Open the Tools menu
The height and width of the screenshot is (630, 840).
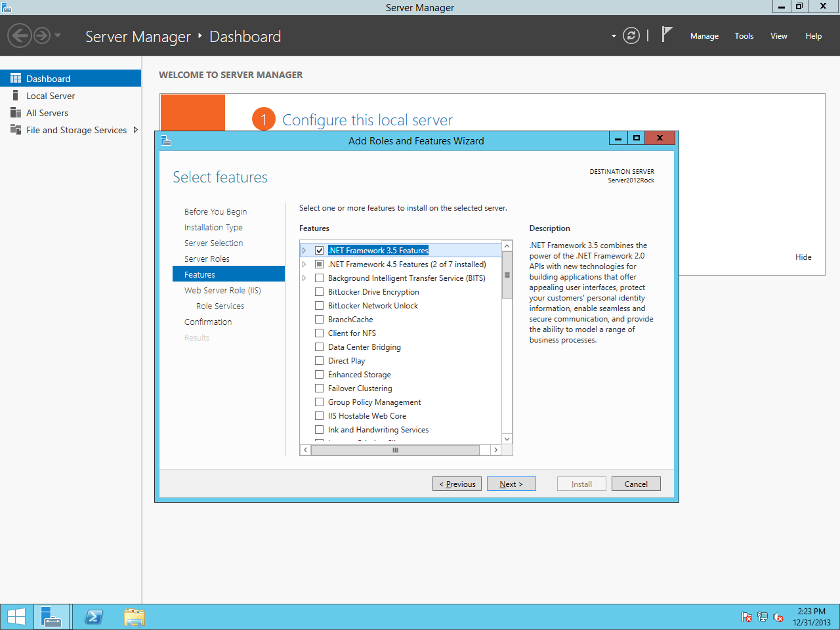pyautogui.click(x=744, y=36)
